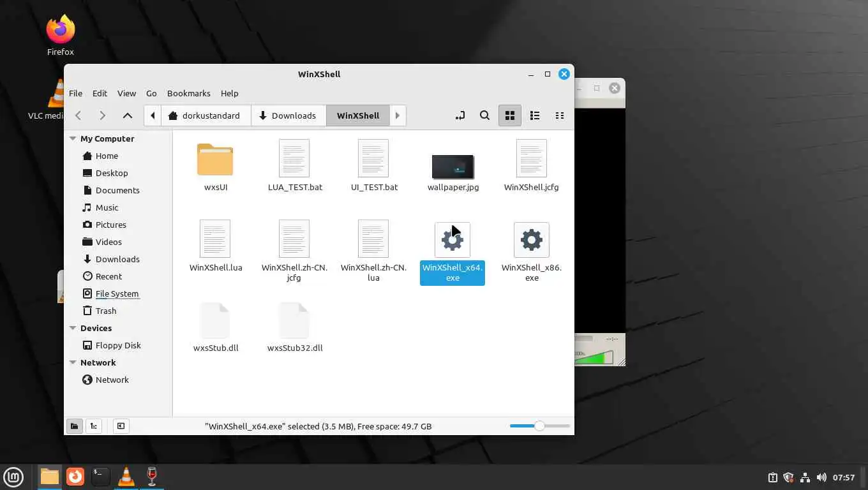Image resolution: width=868 pixels, height=490 pixels.
Task: Jump to Downloads path button
Action: pyautogui.click(x=288, y=115)
